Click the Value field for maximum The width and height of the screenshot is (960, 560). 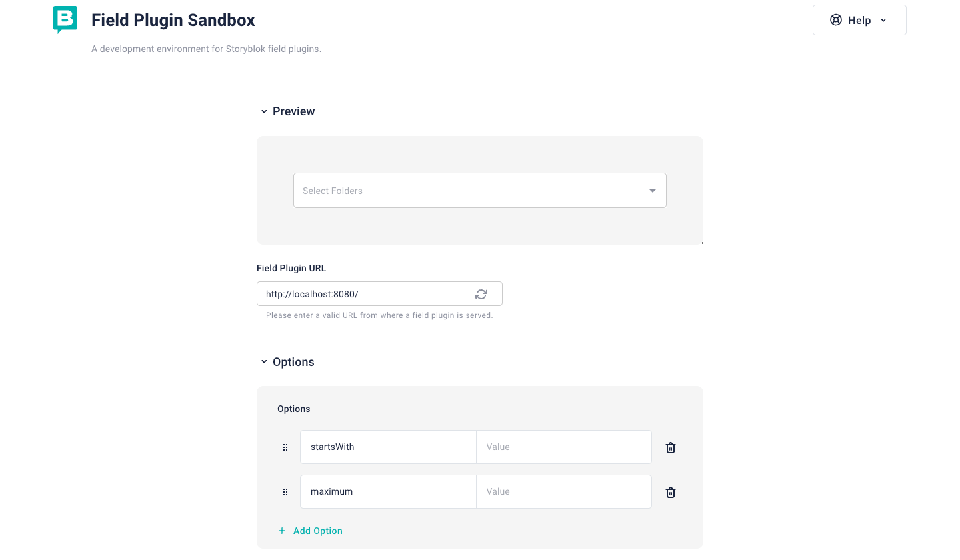[x=564, y=492]
